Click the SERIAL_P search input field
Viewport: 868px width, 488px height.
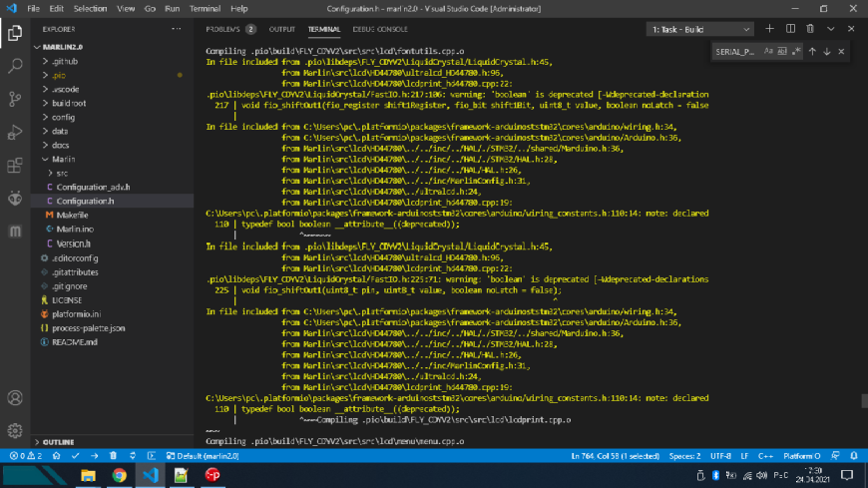pyautogui.click(x=736, y=52)
